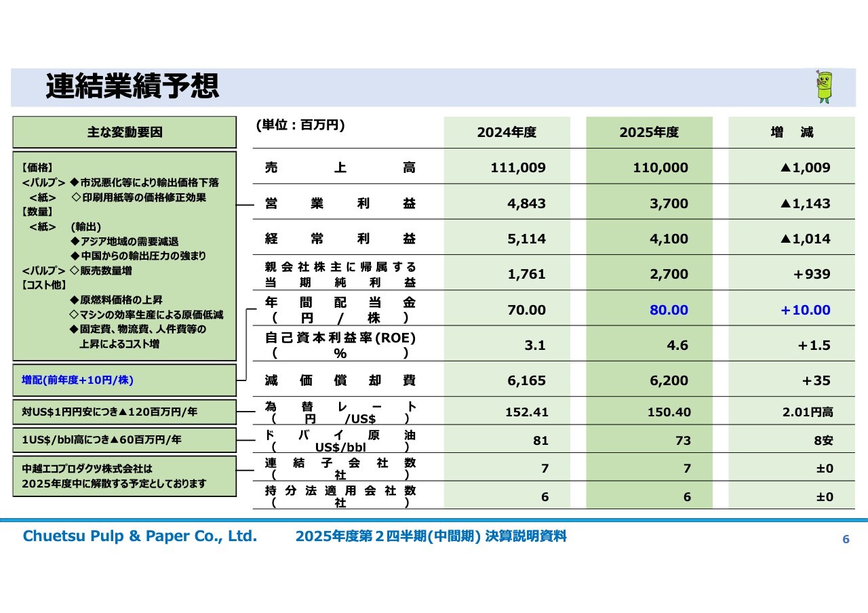868x613 pixels.
Task: Select the 2024年度 column header
Action: coord(507,132)
